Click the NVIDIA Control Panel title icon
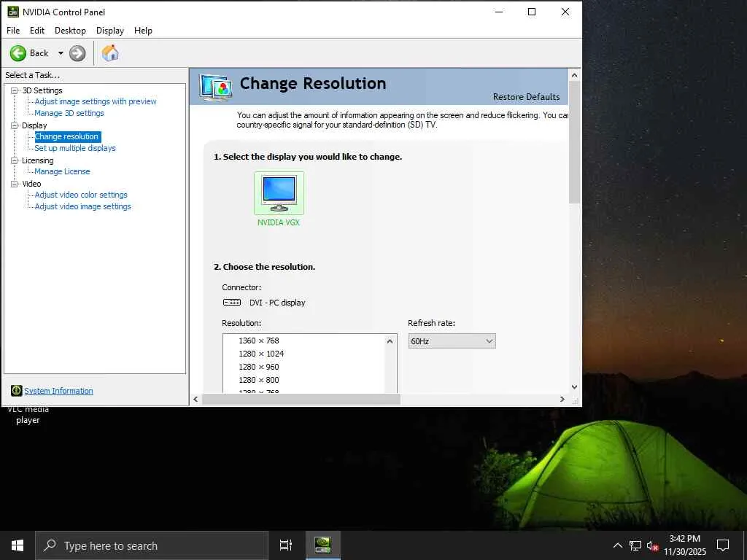747x560 pixels. pos(13,12)
